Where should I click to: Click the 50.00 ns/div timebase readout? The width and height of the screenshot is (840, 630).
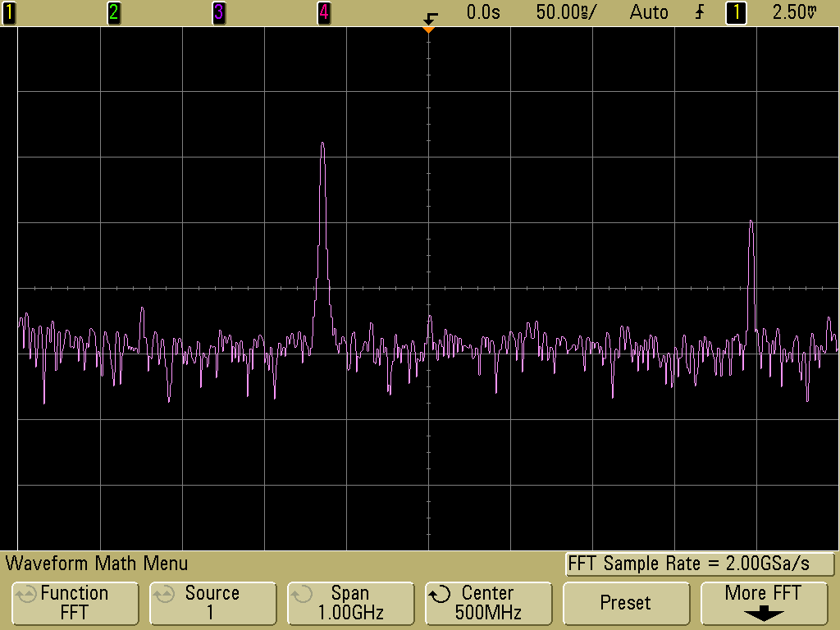tap(568, 12)
